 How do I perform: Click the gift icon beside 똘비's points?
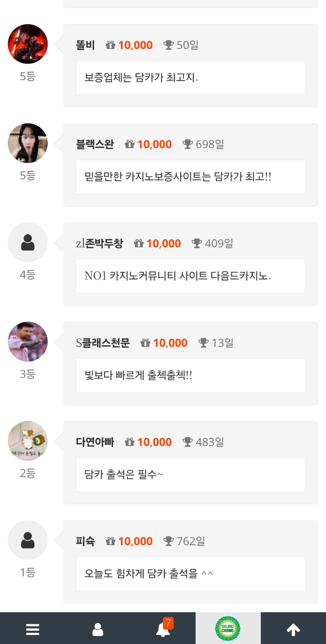coord(110,45)
